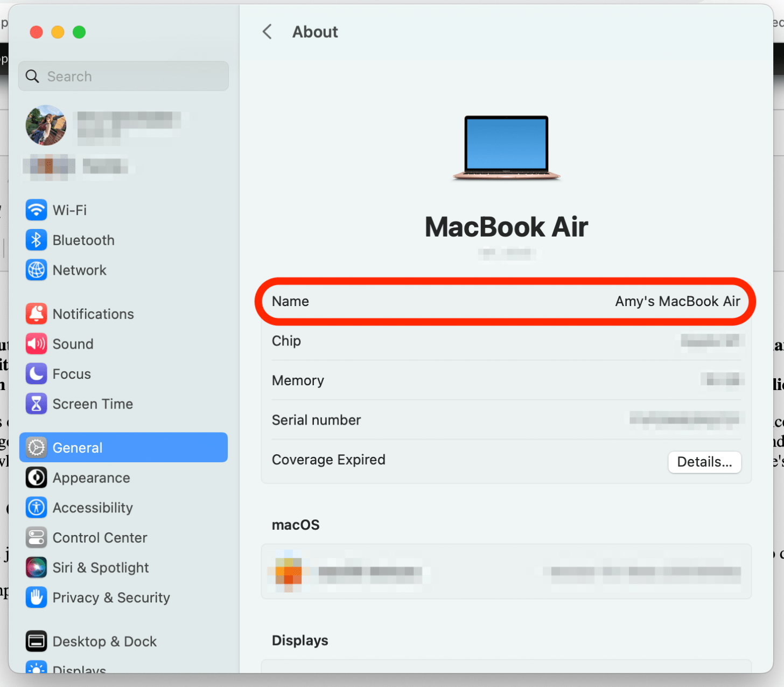Click the MacBook Air laptop image

[x=506, y=148]
